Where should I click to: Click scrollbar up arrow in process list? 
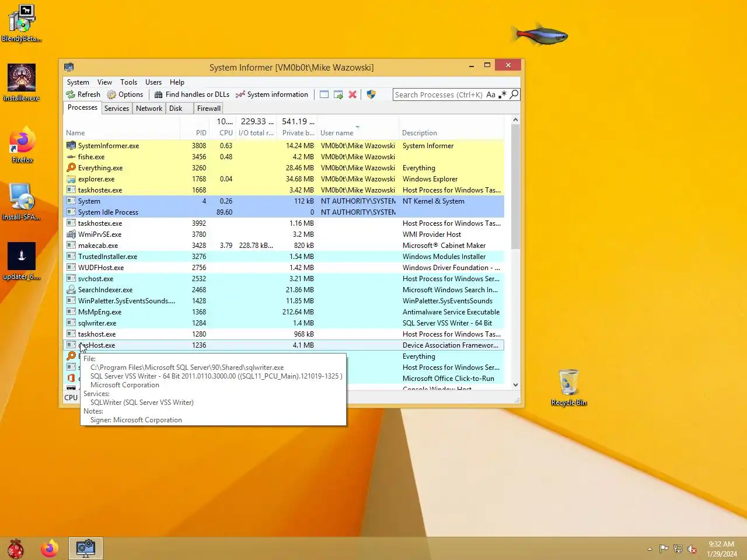[x=515, y=120]
